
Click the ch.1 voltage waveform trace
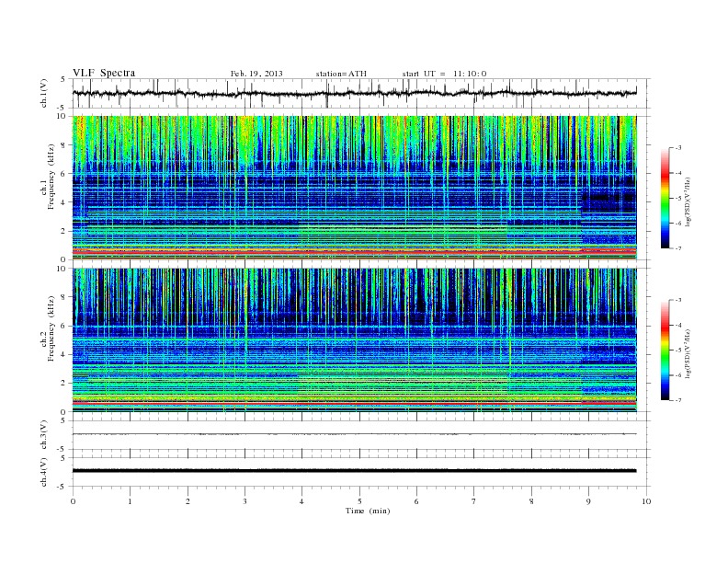coord(355,93)
